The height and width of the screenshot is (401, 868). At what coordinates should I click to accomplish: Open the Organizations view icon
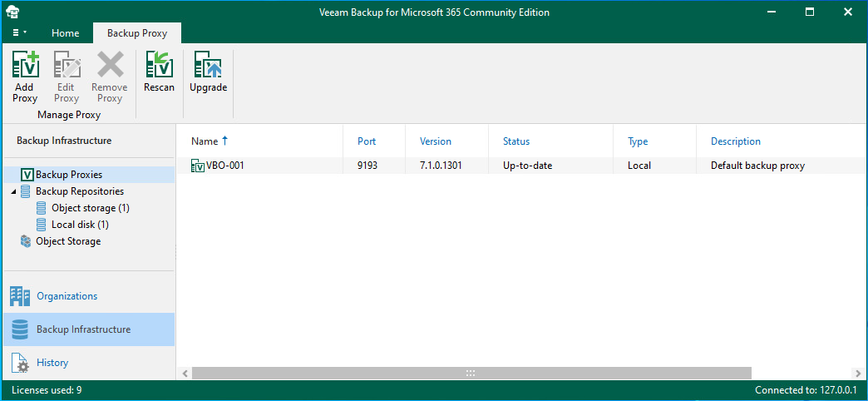point(20,296)
